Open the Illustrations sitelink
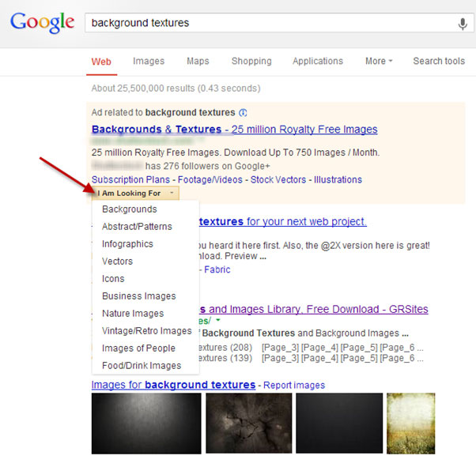 coord(338,179)
